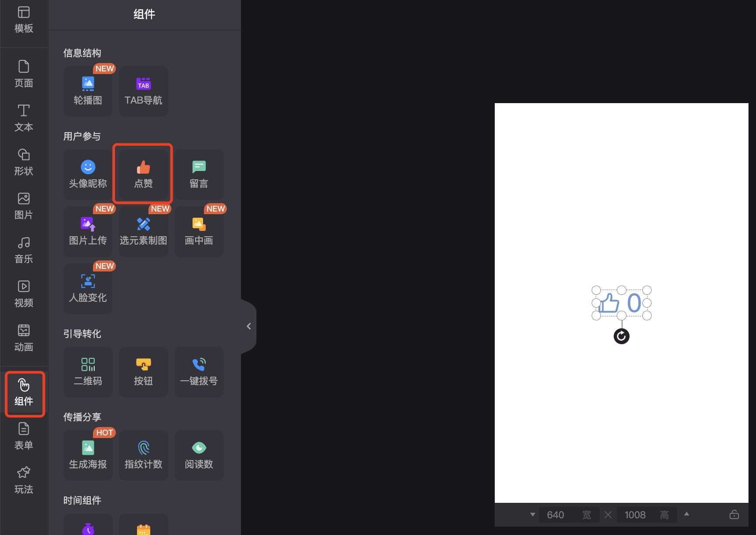Click the 用户参与 section heading
The width and height of the screenshot is (756, 535).
[x=82, y=136]
